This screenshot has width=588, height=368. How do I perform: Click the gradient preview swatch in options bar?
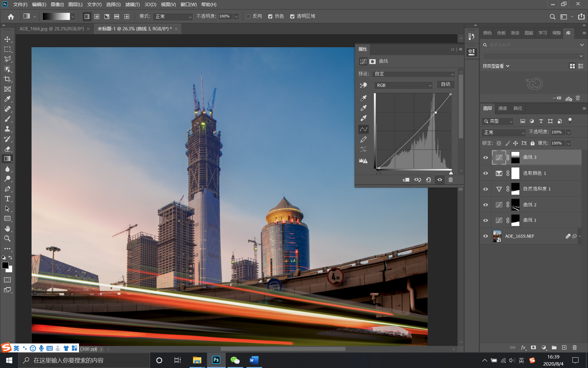[x=56, y=17]
